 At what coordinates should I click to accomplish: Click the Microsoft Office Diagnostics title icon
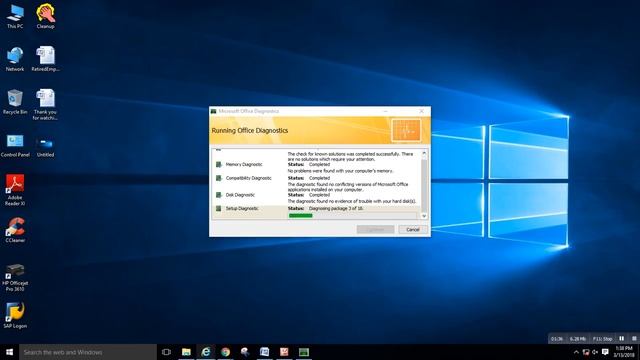[x=213, y=111]
